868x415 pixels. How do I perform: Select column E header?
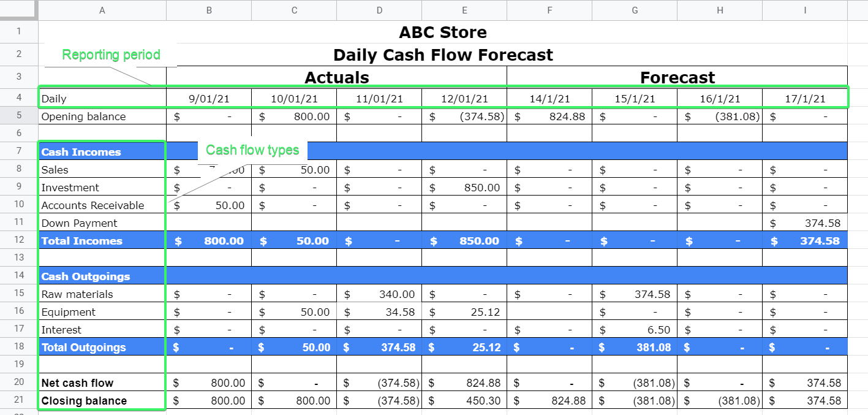[464, 10]
